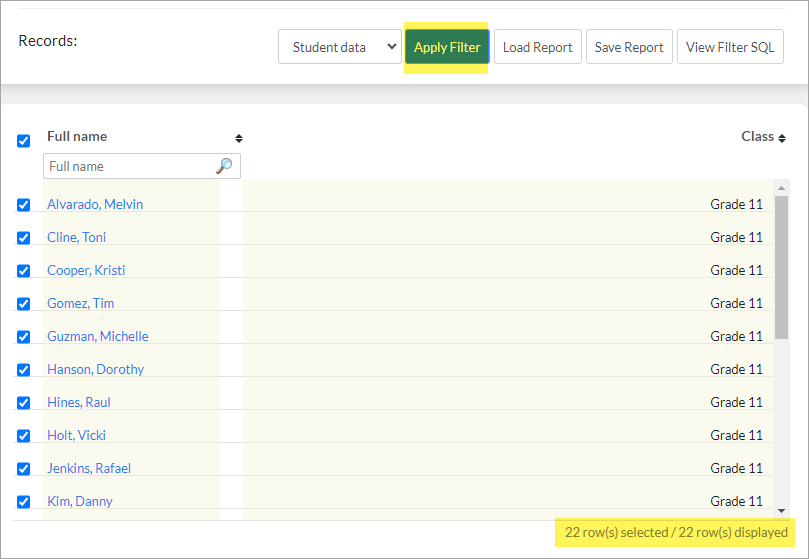Open the Cooper, Kristi student link
809x559 pixels.
86,270
